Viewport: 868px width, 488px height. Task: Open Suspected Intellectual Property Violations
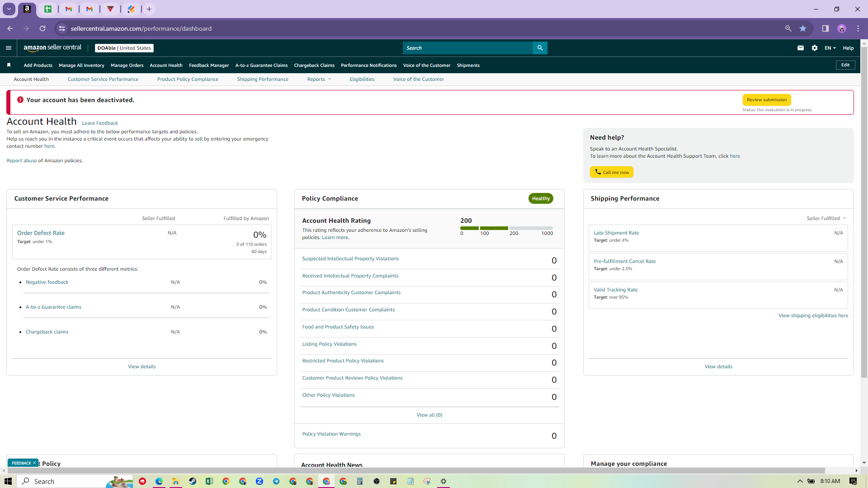click(350, 259)
